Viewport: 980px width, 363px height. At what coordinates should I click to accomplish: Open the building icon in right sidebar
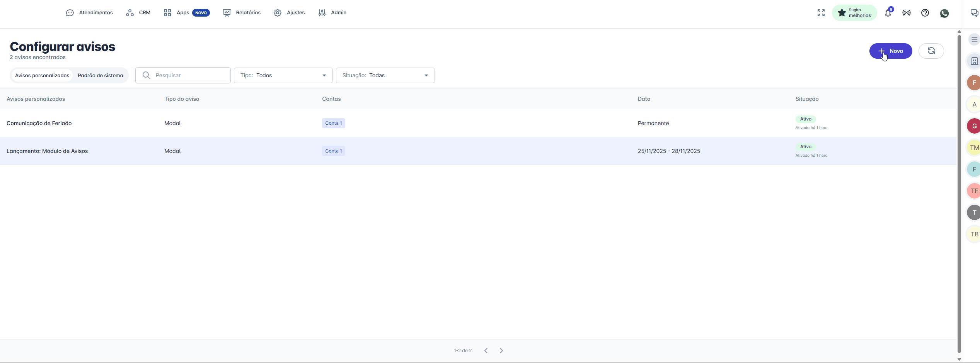(974, 61)
